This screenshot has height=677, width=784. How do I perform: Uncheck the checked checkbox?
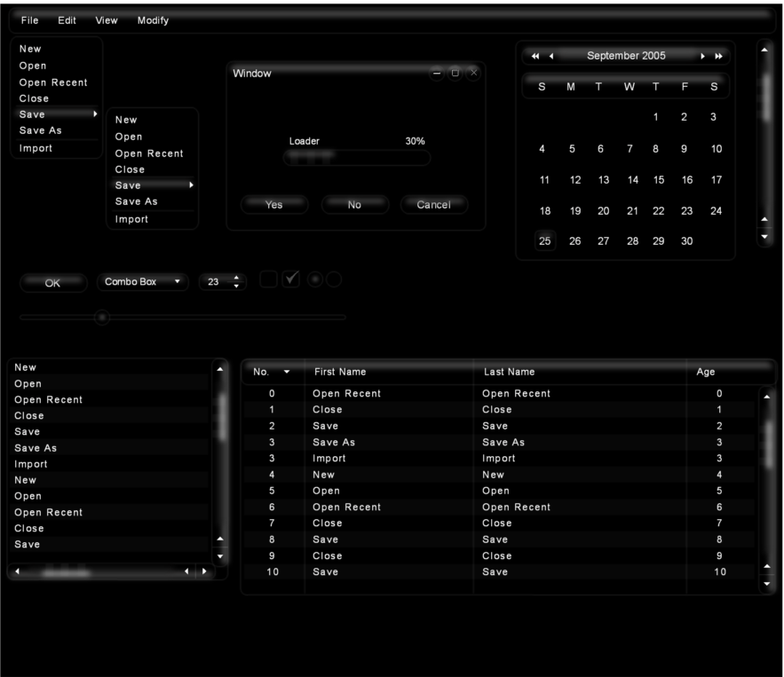[x=290, y=279]
